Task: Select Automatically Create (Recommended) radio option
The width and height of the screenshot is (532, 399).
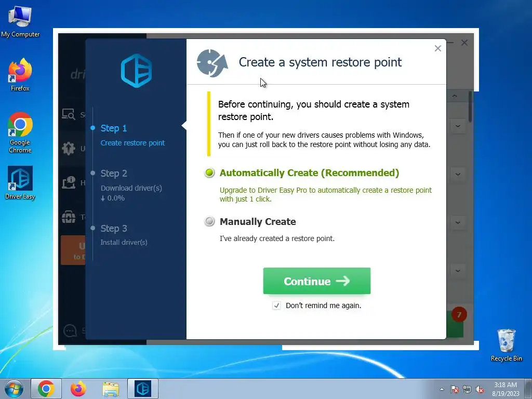Action: click(210, 172)
